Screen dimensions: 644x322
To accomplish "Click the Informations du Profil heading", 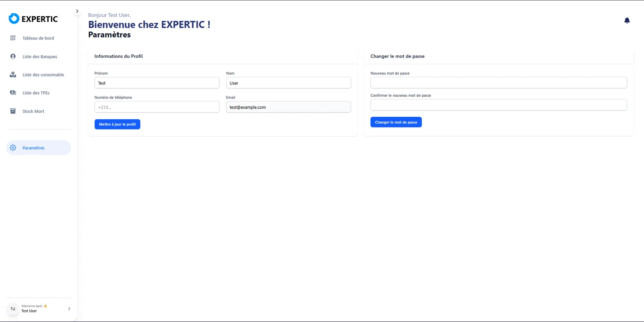I will (118, 56).
